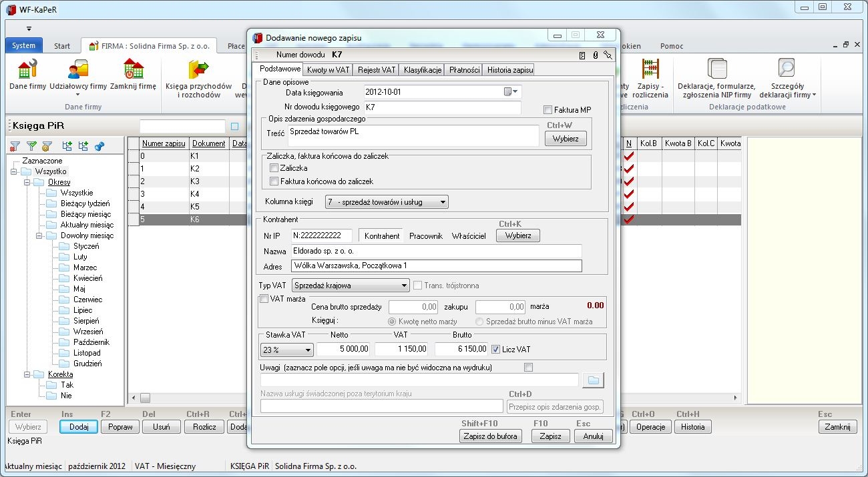Click the table's horizontal scrollbar left arrow
868x477 pixels.
[134, 398]
